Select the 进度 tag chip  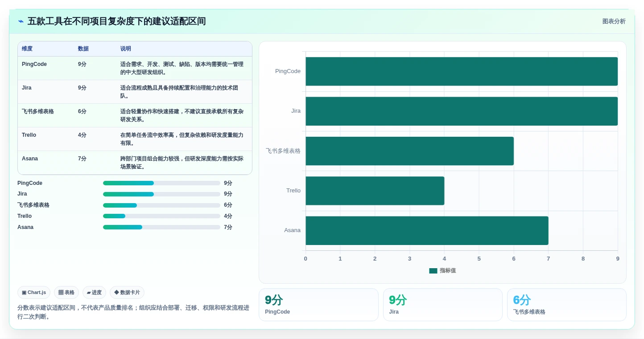click(x=94, y=293)
